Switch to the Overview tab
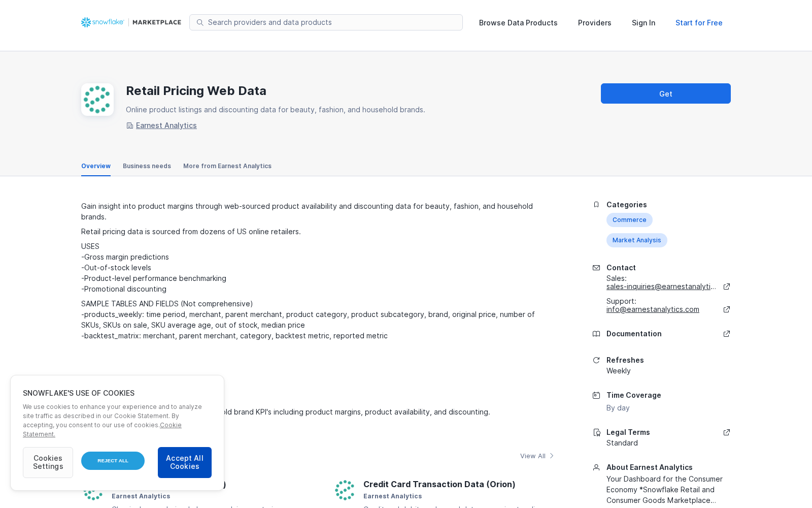The height and width of the screenshot is (508, 812). click(96, 166)
